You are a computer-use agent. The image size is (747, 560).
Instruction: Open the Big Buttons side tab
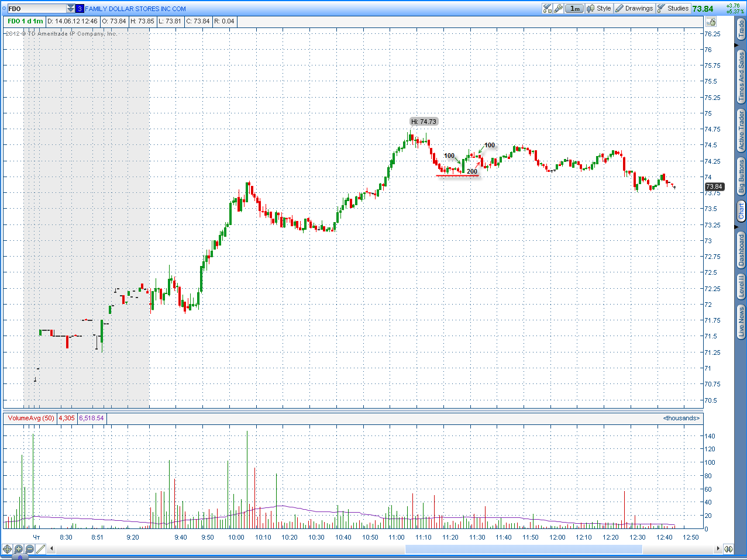[x=741, y=177]
